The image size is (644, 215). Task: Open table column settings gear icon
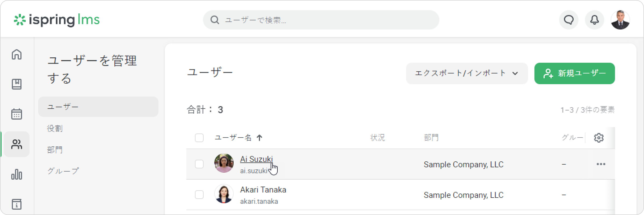click(x=599, y=138)
